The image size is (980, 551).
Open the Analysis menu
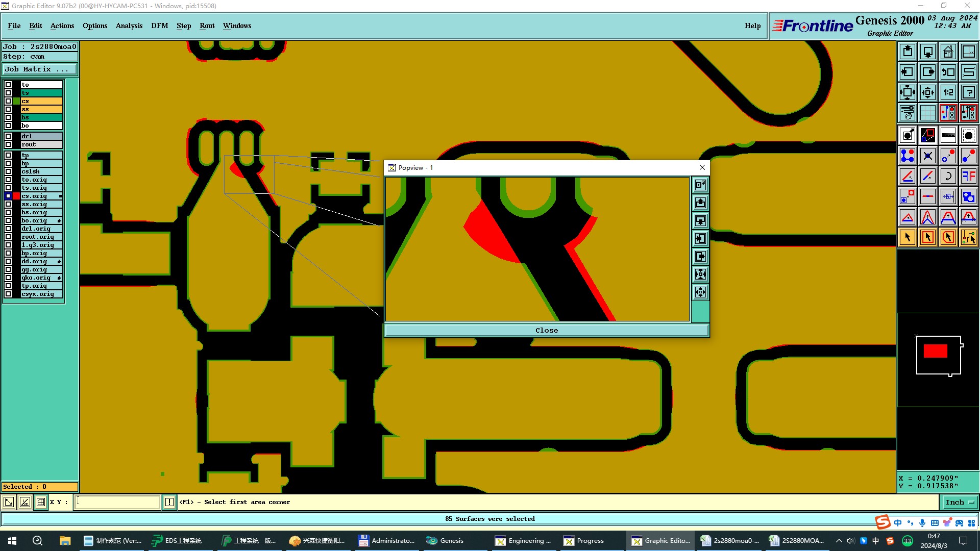129,26
